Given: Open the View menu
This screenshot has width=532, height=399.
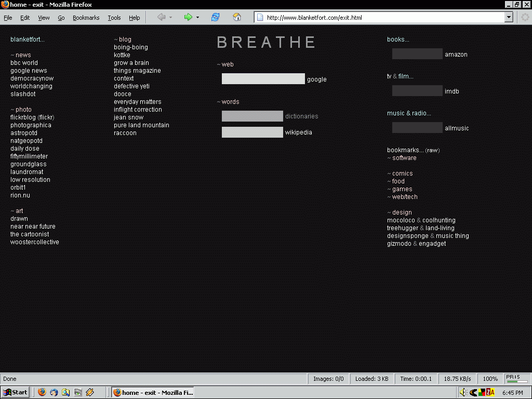Looking at the screenshot, I should coord(44,18).
